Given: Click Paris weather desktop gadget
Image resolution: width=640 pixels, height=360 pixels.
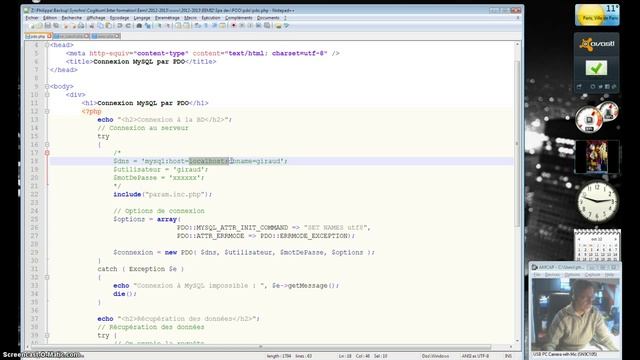Looking at the screenshot, I should (597, 15).
